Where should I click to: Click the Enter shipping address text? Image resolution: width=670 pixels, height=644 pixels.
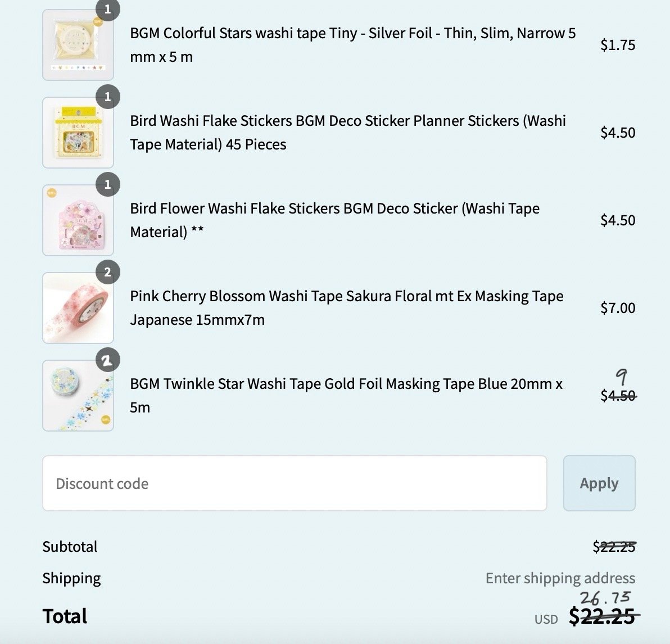coord(560,578)
